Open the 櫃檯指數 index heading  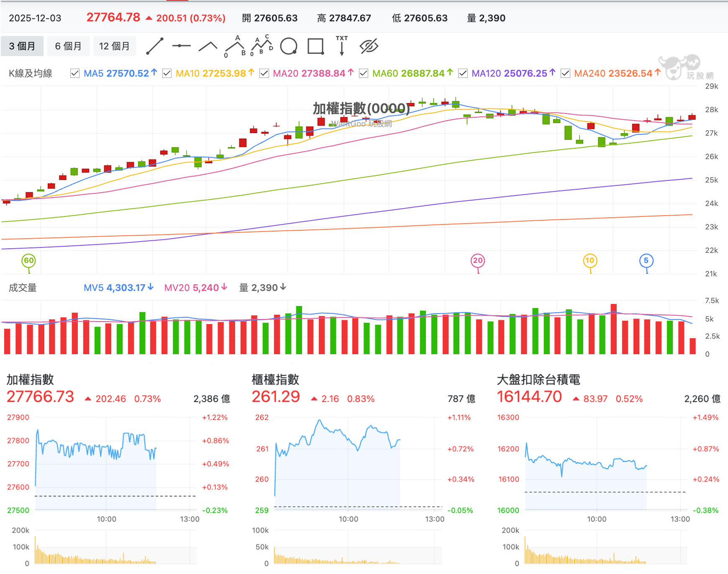[275, 380]
